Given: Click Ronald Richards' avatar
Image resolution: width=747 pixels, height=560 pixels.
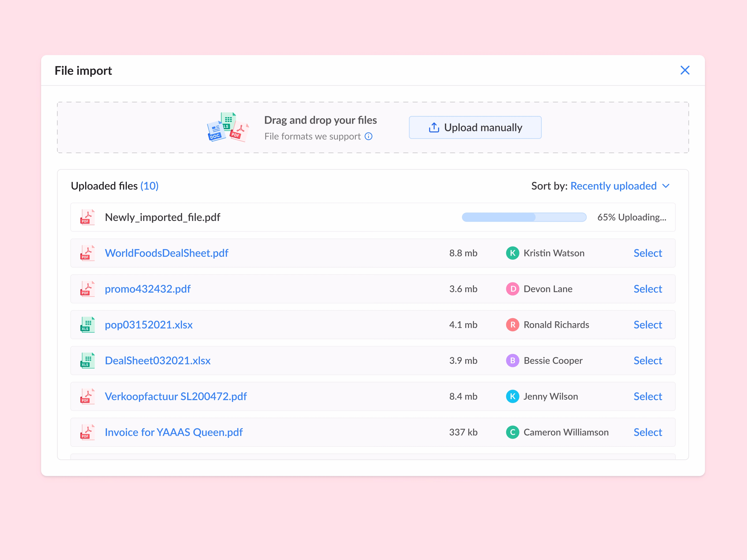Looking at the screenshot, I should tap(512, 324).
